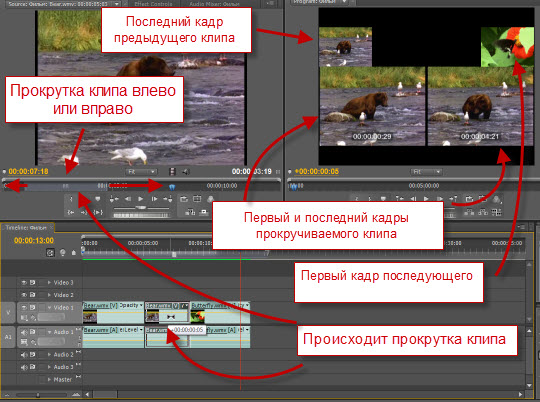This screenshot has width=540, height=402.
Task: Click Overlay button in Source monitor
Action: [x=204, y=213]
